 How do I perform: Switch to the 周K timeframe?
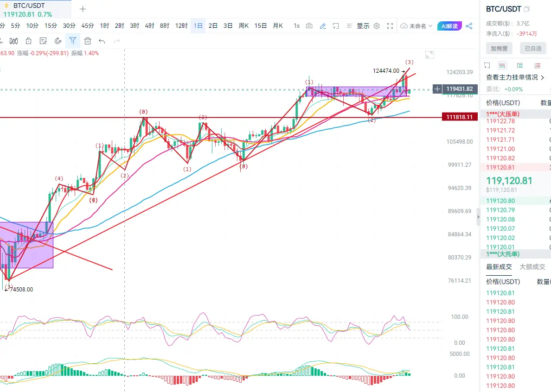pyautogui.click(x=243, y=25)
